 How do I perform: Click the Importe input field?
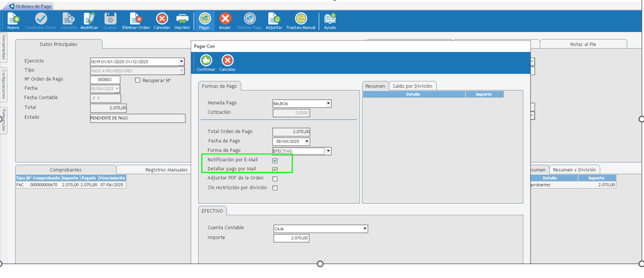(x=291, y=238)
